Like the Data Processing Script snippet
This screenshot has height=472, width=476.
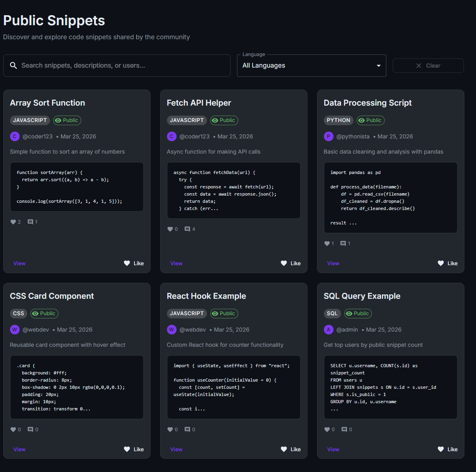click(x=448, y=263)
